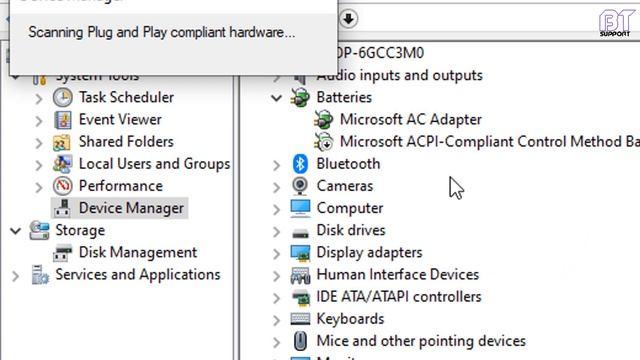The width and height of the screenshot is (640, 360).
Task: Select the Shared Folders label
Action: tap(126, 142)
